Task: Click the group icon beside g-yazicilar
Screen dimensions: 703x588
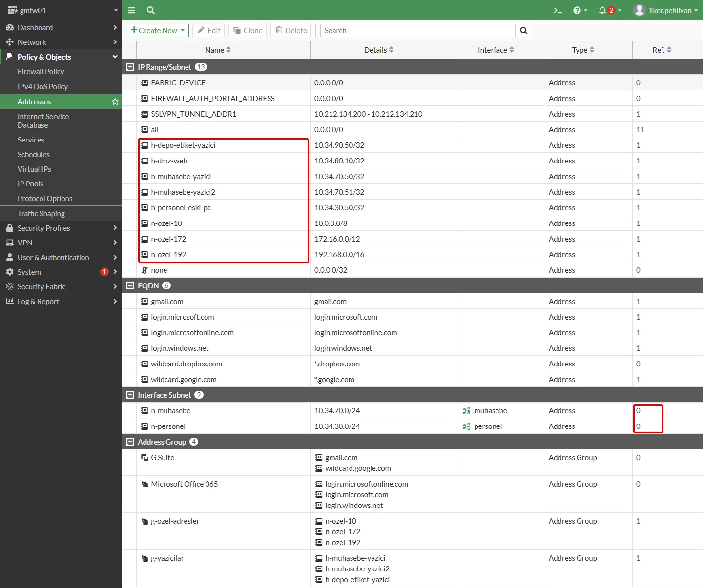Action: coord(145,558)
